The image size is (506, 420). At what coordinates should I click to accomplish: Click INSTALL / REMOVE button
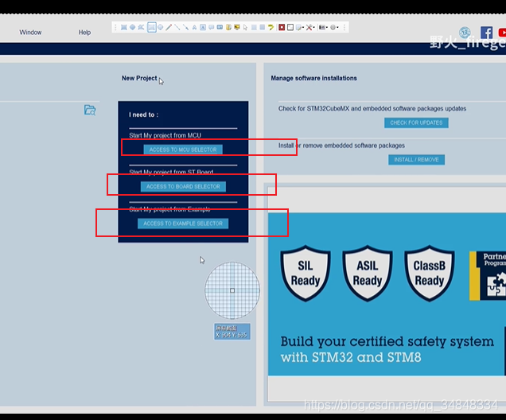[416, 160]
